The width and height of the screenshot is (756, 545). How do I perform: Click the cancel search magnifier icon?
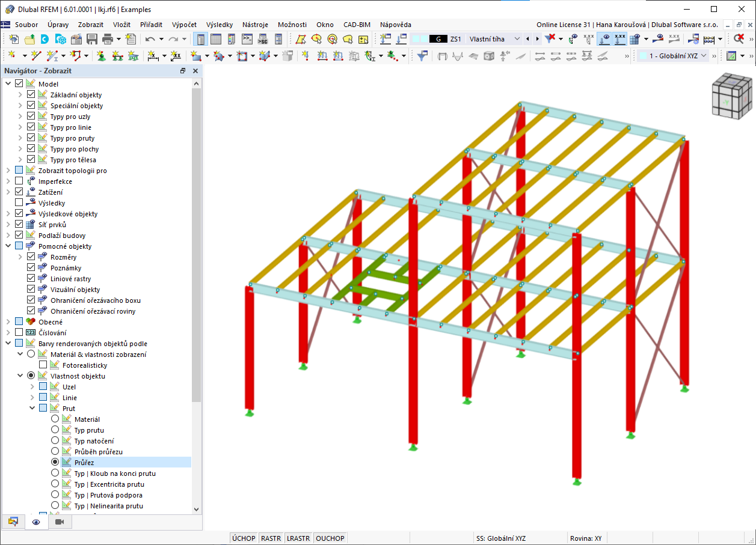point(739,39)
